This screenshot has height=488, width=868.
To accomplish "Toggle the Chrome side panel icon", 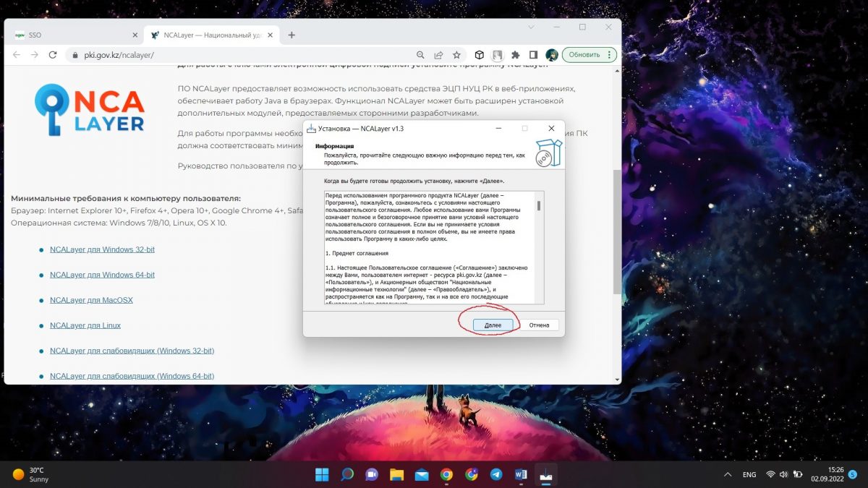I will click(x=533, y=55).
